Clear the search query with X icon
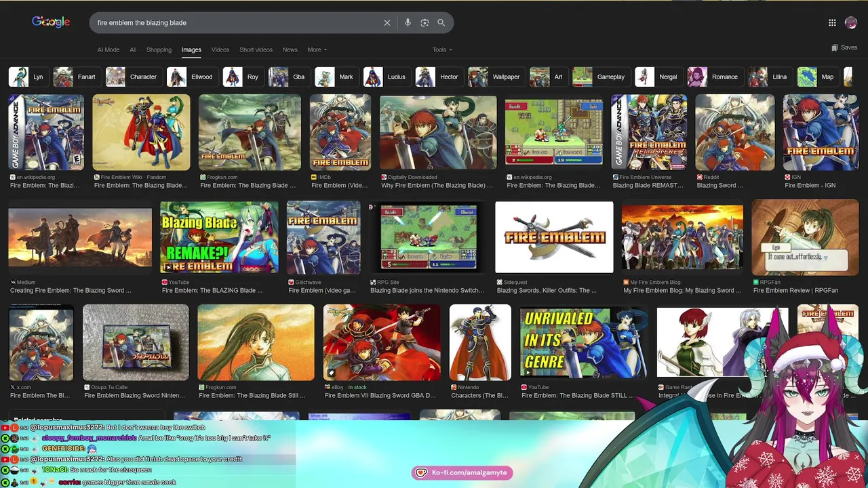868x488 pixels. (387, 22)
